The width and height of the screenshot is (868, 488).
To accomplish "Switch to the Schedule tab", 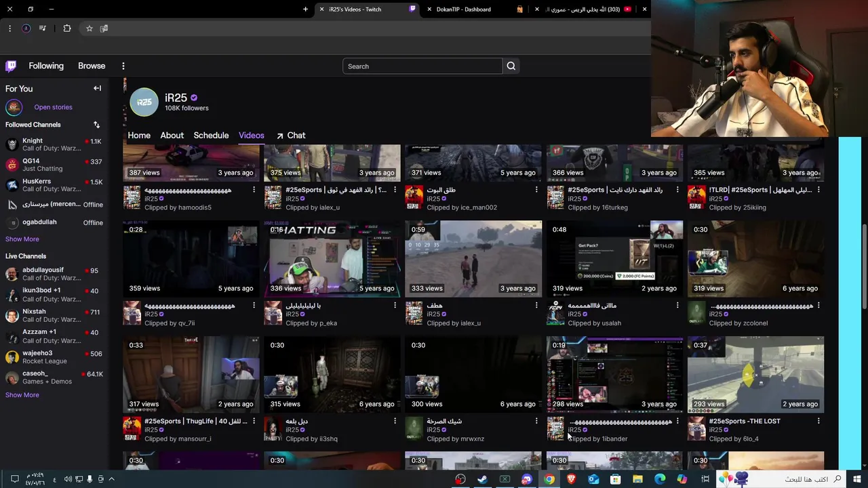I will [211, 136].
